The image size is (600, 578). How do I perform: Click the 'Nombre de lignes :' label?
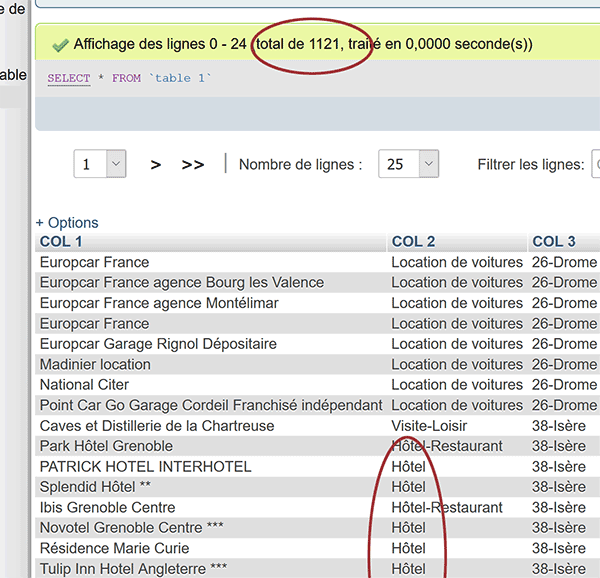point(300,164)
